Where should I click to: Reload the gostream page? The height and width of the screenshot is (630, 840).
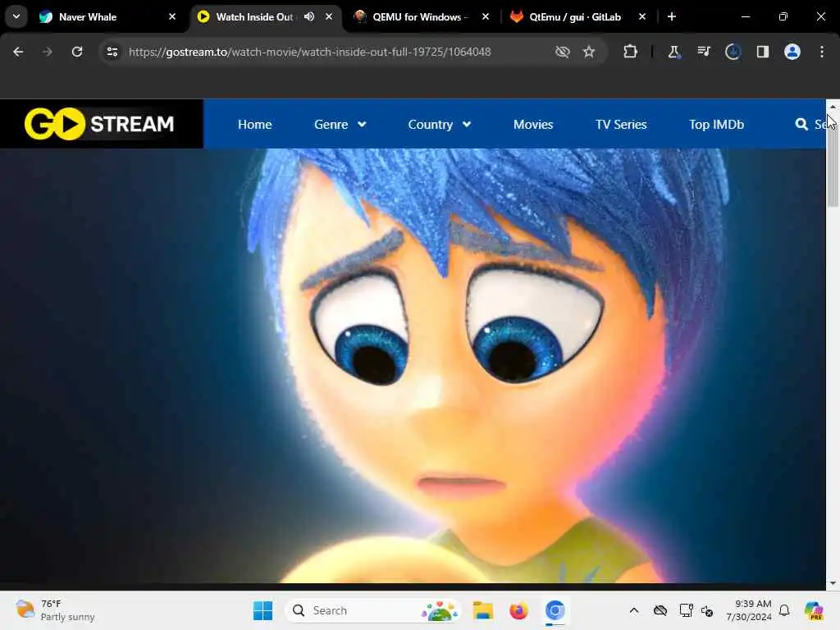pos(77,52)
